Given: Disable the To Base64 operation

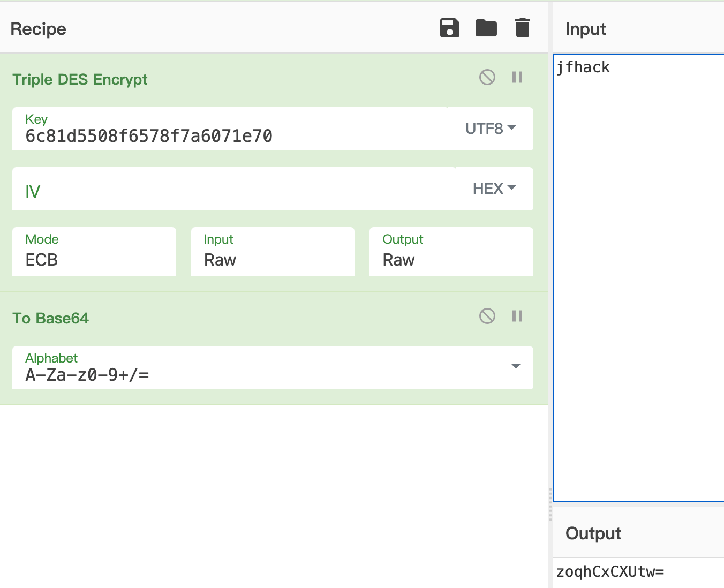Looking at the screenshot, I should click(x=487, y=316).
